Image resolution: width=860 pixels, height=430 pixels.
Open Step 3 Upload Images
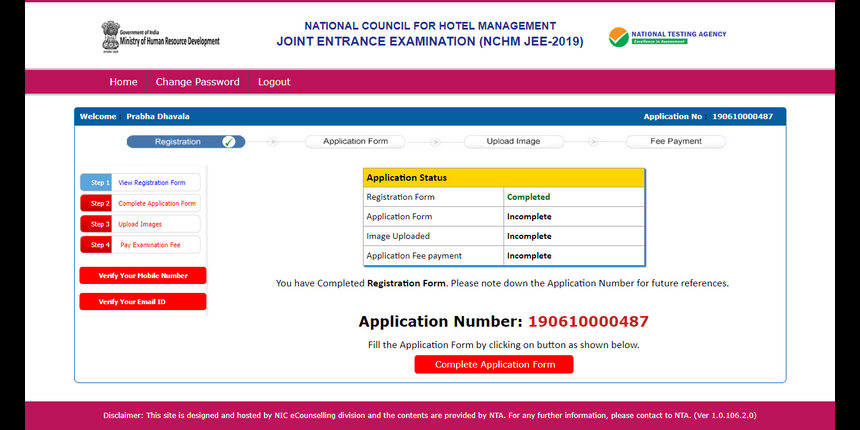(x=140, y=224)
